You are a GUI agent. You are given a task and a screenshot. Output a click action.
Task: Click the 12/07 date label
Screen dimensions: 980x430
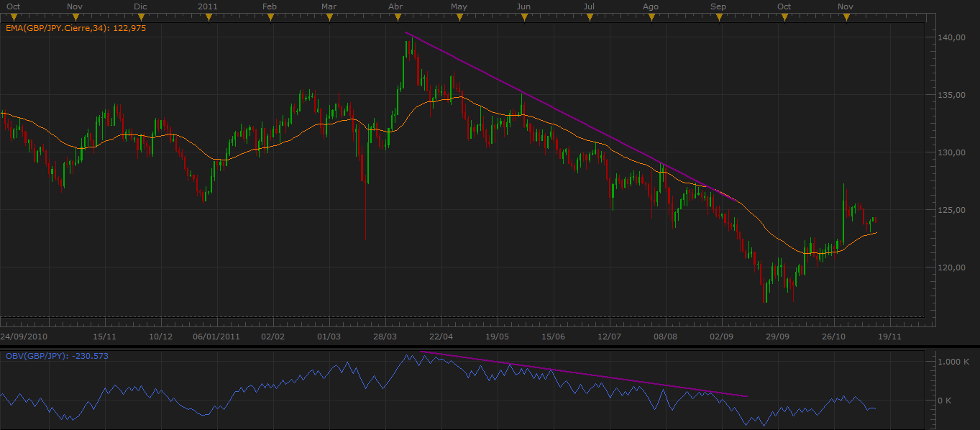(609, 336)
